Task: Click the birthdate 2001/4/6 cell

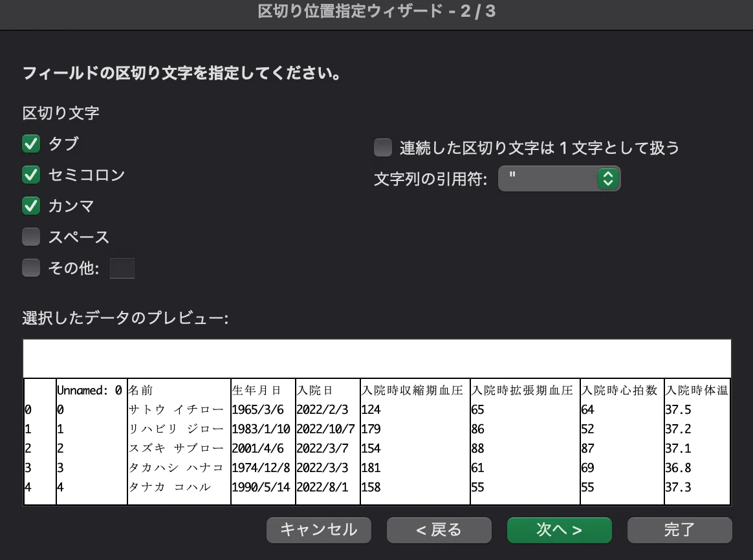Action: pos(258,448)
